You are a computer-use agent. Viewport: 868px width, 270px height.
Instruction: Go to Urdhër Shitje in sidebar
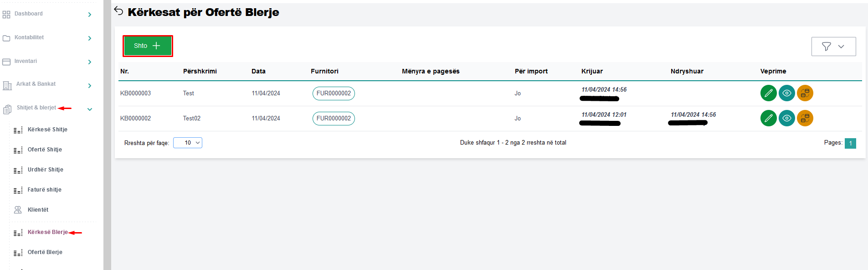45,170
